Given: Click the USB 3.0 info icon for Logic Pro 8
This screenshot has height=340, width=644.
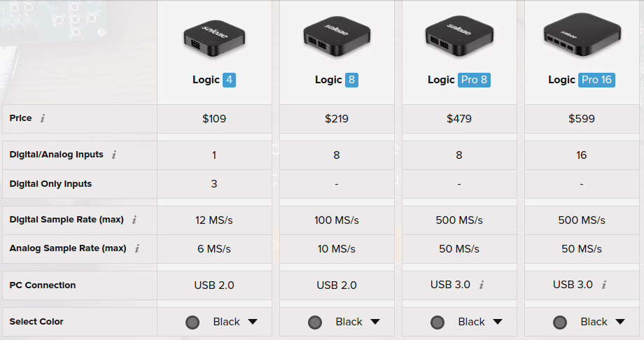Looking at the screenshot, I should tap(482, 285).
